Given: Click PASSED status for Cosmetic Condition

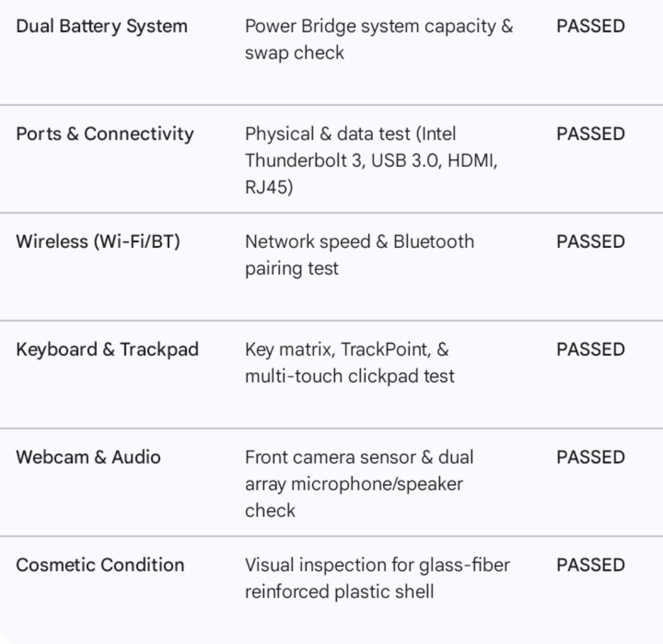Looking at the screenshot, I should (591, 565).
